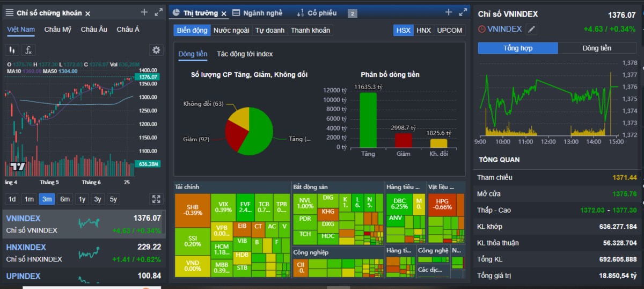Click the Bất động sản sector header
Viewport: 644px width, 289px height.
[x=310, y=187]
